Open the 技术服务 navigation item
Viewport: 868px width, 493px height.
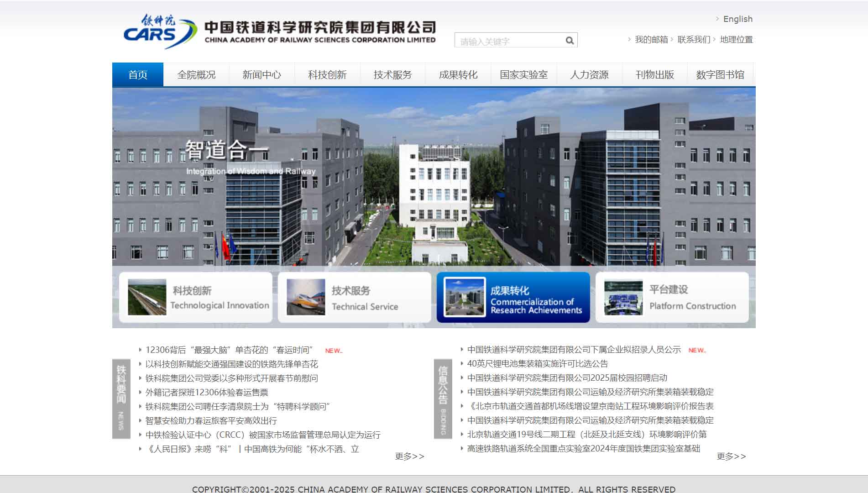point(392,74)
